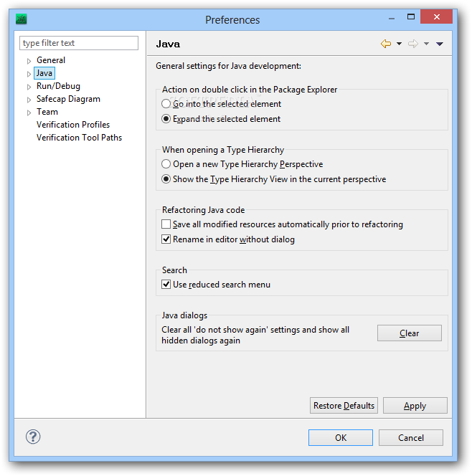Select General in the preferences tree
This screenshot has width=472, height=476.
click(x=51, y=60)
